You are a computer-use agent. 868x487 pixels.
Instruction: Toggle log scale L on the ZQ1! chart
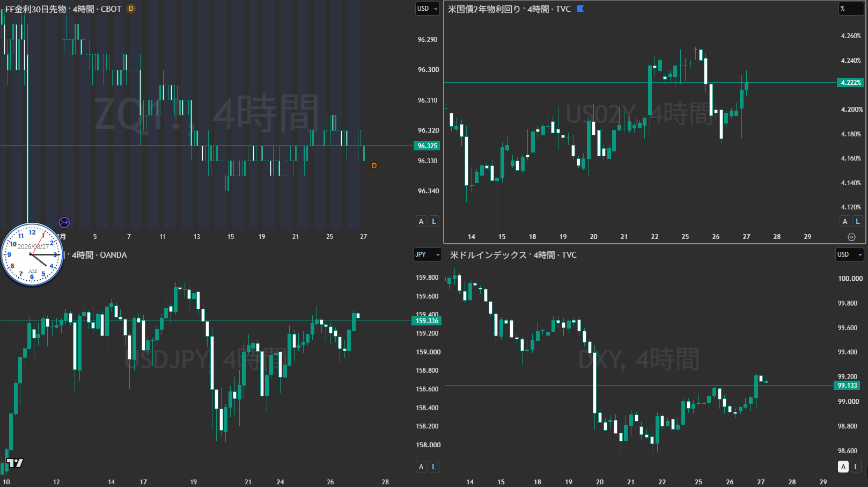pos(434,221)
